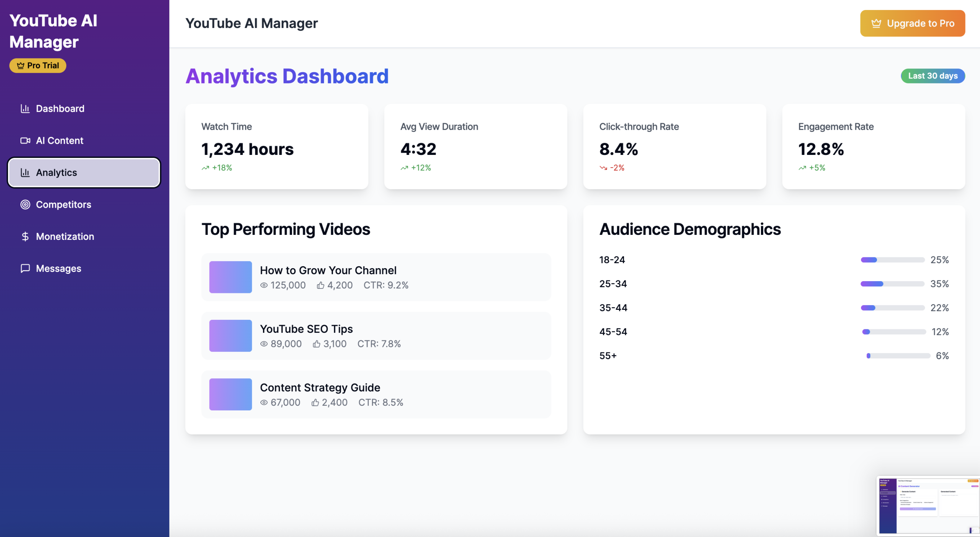The height and width of the screenshot is (537, 980).
Task: Click the -2% change under Click-through Rate
Action: 617,168
